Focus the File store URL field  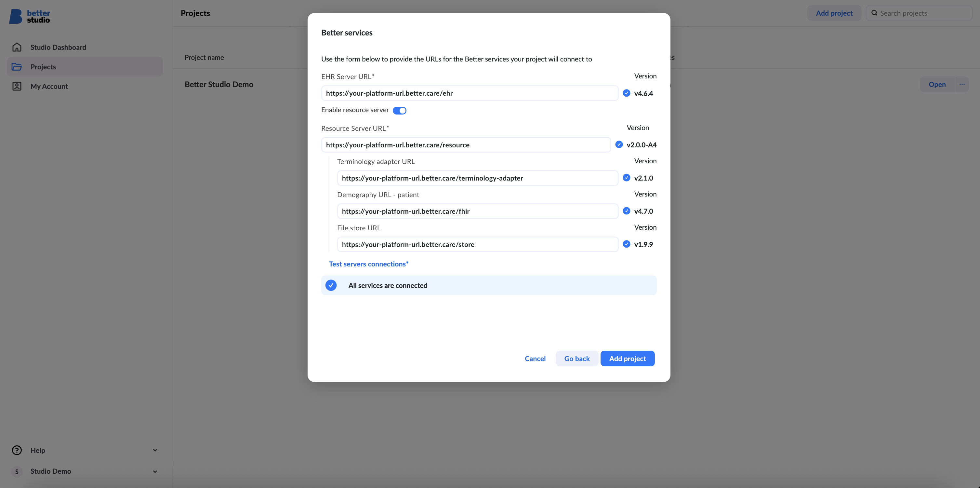(477, 244)
